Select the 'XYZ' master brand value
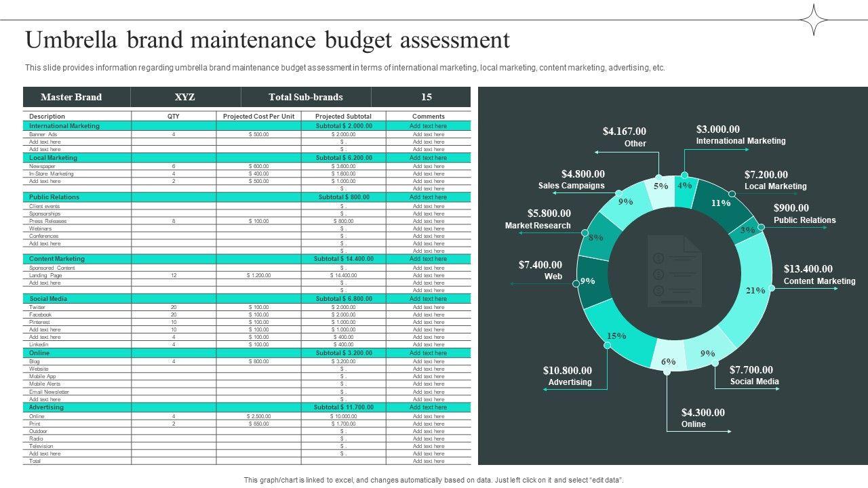The image size is (868, 488). (184, 97)
